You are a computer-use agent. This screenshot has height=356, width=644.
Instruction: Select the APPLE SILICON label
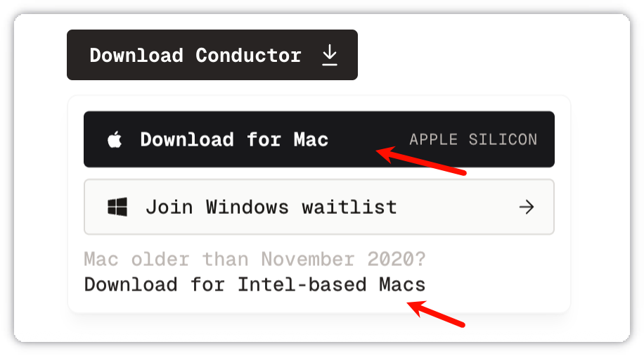click(473, 139)
